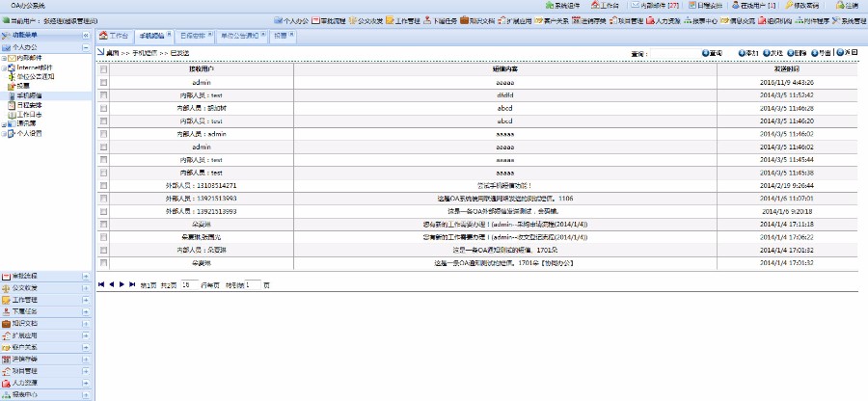The image size is (868, 401).
Task: Open 客户关系 in the top module toolbar
Action: tap(552, 20)
